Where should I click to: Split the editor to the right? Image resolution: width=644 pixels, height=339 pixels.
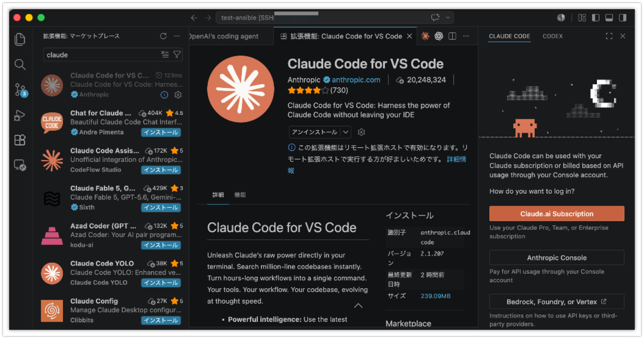(x=452, y=36)
